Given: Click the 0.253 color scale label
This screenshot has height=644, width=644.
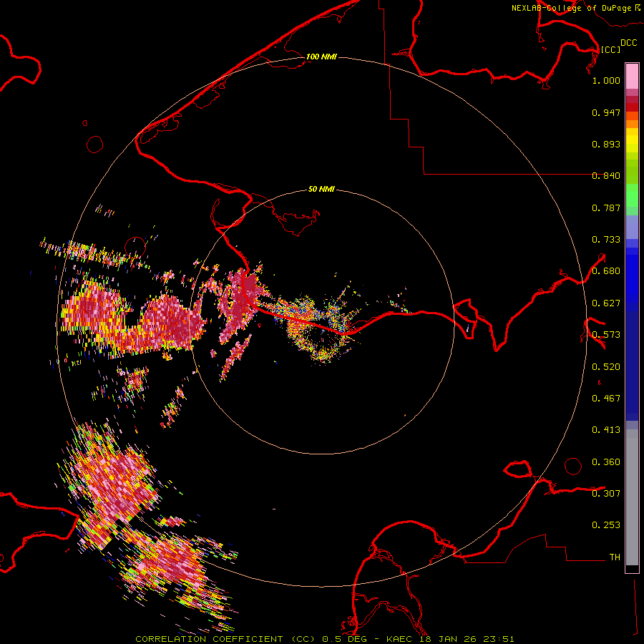Looking at the screenshot, I should [x=606, y=525].
